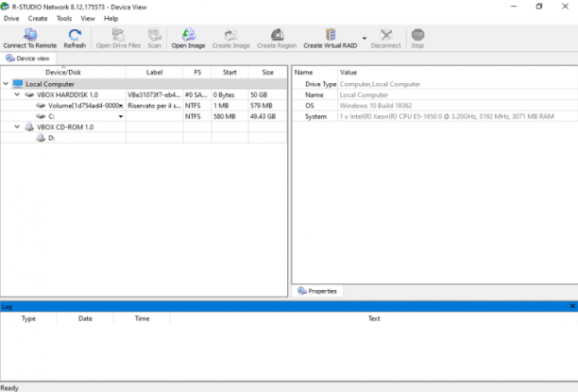Screen dimensions: 578x392
Task: Open the Create Virtual RAID dropdown arrow
Action: [x=365, y=39]
